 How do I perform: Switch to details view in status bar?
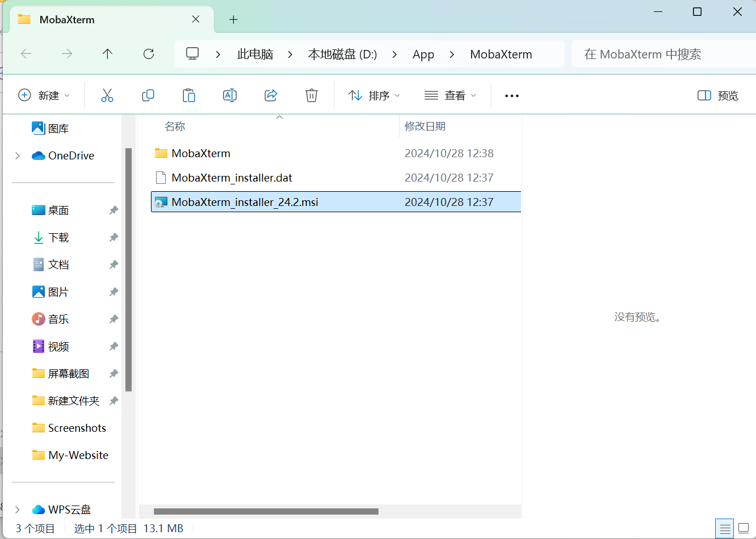point(725,529)
